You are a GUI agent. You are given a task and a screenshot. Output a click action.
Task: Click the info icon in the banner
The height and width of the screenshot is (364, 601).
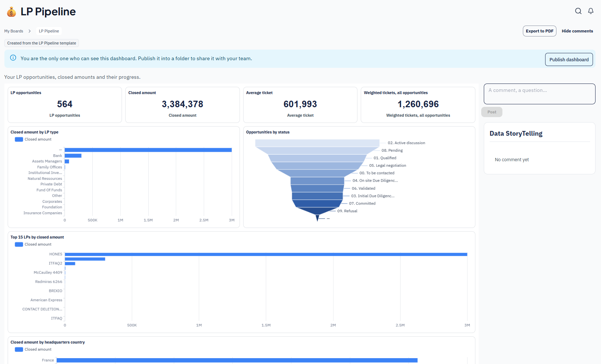(x=13, y=58)
